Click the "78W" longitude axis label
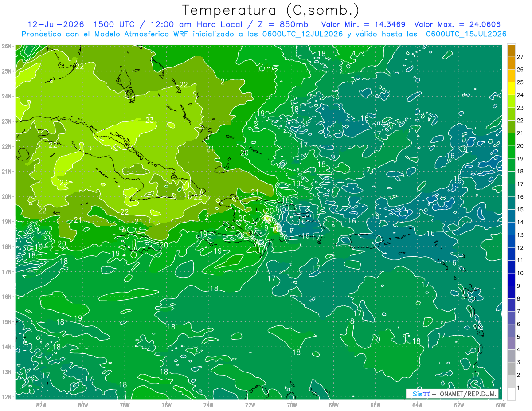Screen dimensions: 532x411 pyautogui.click(x=125, y=405)
